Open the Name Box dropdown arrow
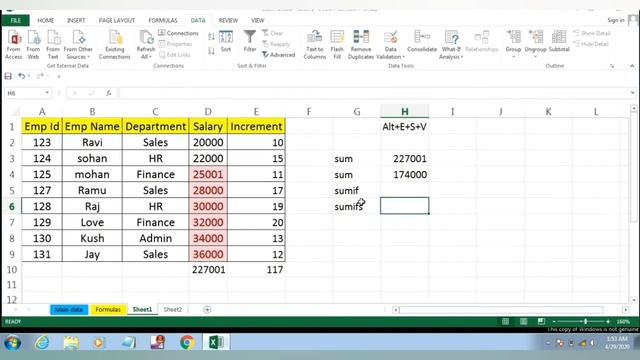This screenshot has width=640, height=360. coord(47,93)
